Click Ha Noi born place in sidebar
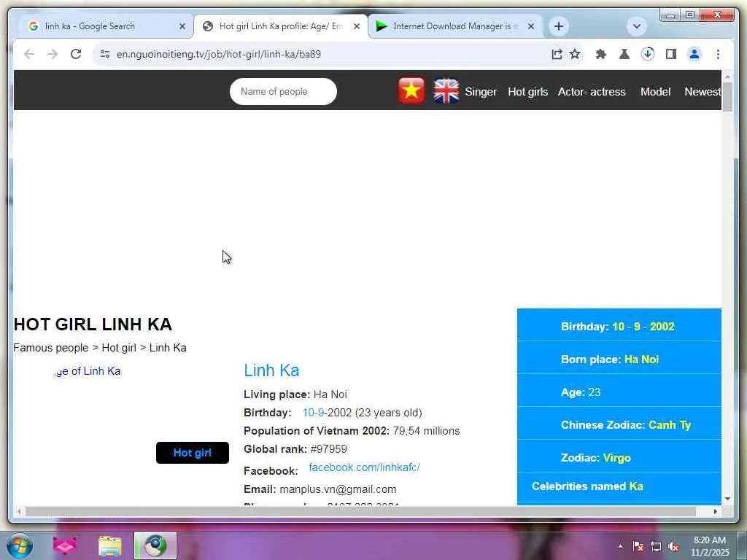Screen dimensions: 747x560 (x=641, y=359)
